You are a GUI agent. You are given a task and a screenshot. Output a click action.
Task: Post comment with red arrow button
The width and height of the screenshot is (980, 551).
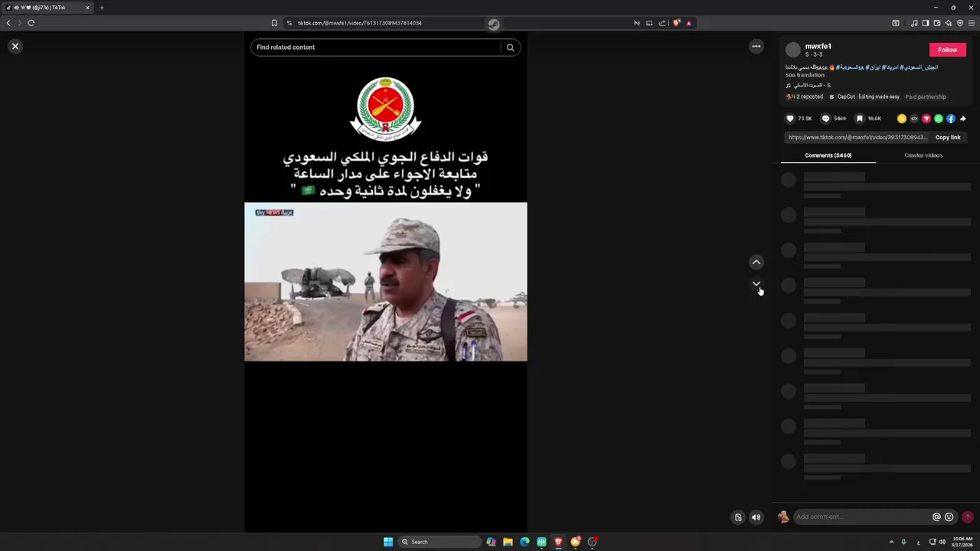click(x=968, y=517)
